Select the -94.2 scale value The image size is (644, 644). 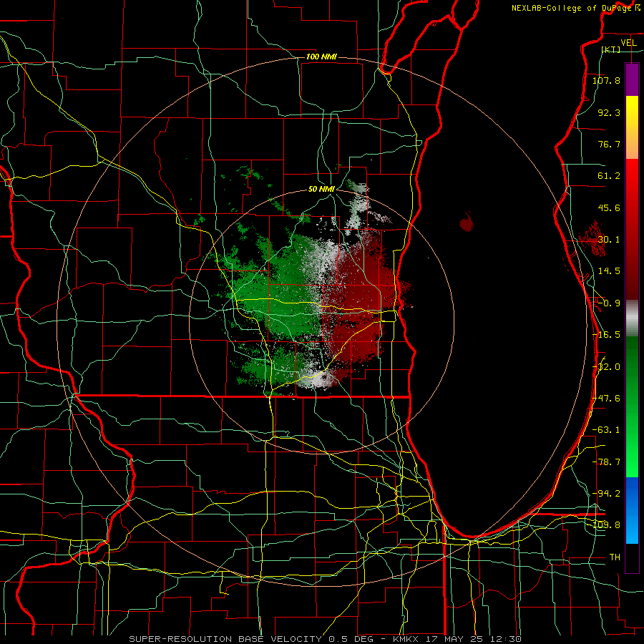(606, 493)
